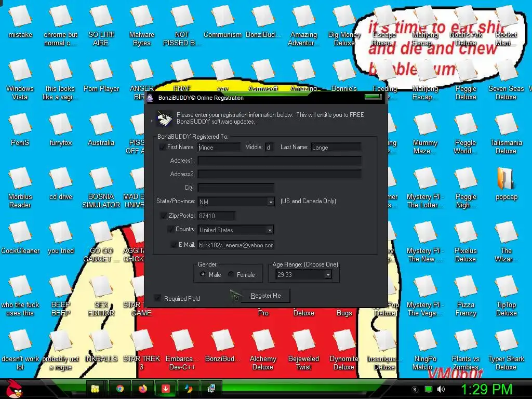Screen dimensions: 532x399
Task: Select the 'TipTop Deluxe' desktop icon
Action: click(506, 296)
